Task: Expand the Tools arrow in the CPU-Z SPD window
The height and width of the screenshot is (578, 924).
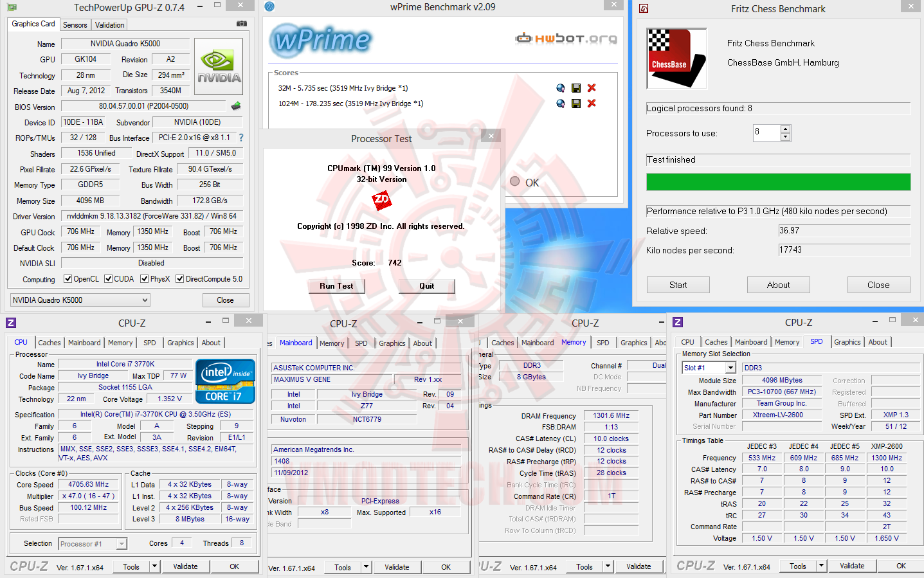Action: [821, 566]
